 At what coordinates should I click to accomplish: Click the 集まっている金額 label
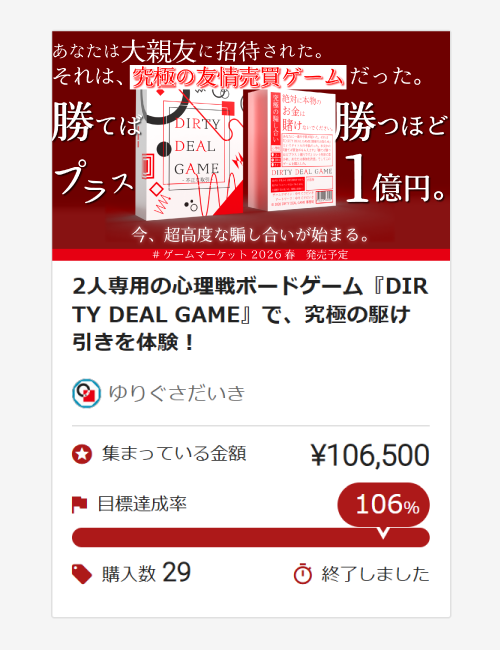coord(174,454)
